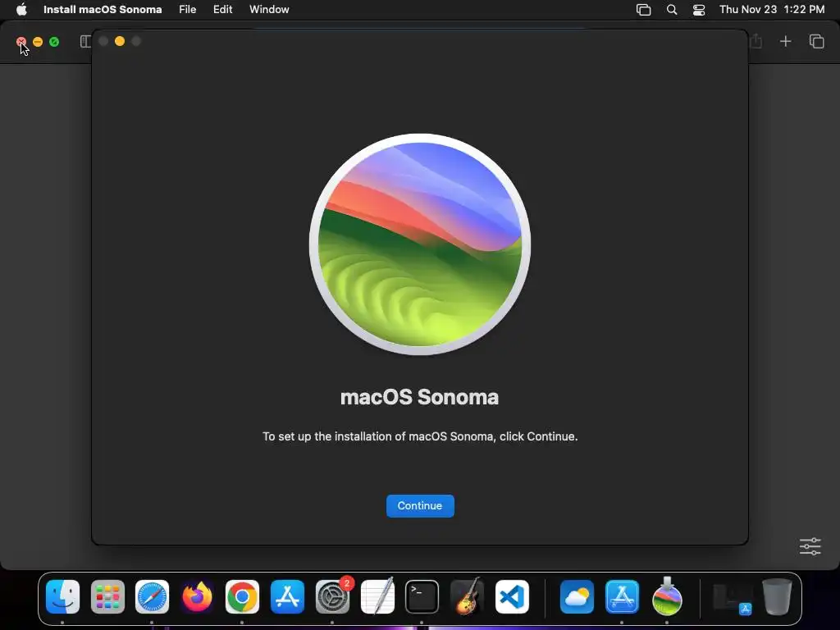Launch Safari from the Dock
840x630 pixels.
click(x=152, y=597)
